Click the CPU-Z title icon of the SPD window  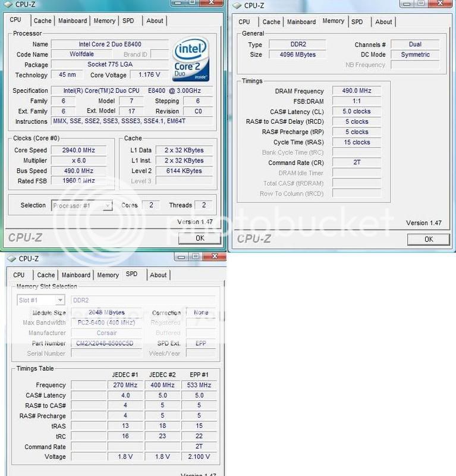tap(11, 259)
